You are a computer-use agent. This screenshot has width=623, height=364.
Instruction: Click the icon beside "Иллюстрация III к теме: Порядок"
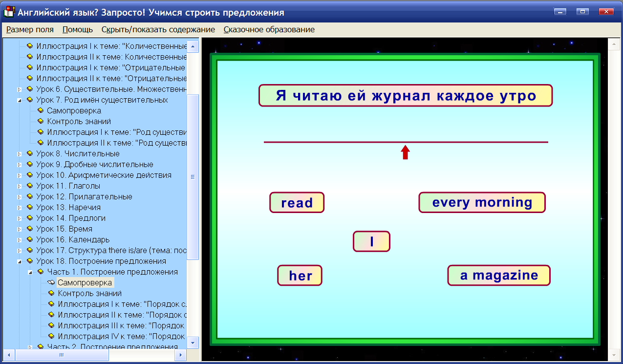pyautogui.click(x=50, y=325)
